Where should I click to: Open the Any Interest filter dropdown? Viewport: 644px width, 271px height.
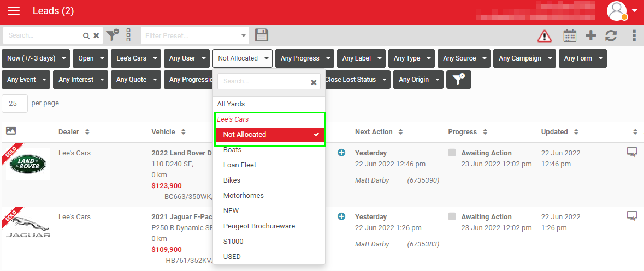click(x=80, y=80)
